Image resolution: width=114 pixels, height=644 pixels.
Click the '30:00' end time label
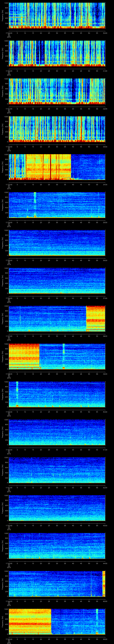[x=105, y=33]
